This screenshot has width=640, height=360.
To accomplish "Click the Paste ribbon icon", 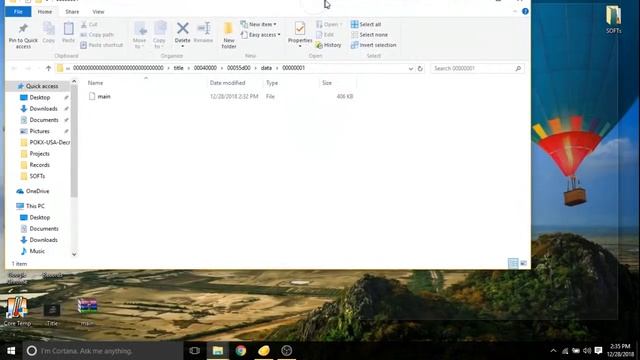I will click(x=68, y=33).
